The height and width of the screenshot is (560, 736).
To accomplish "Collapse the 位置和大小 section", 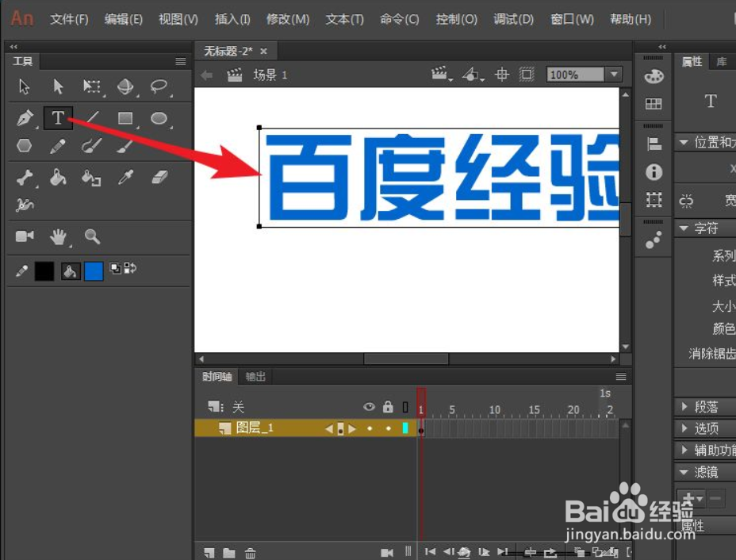I will (x=684, y=142).
